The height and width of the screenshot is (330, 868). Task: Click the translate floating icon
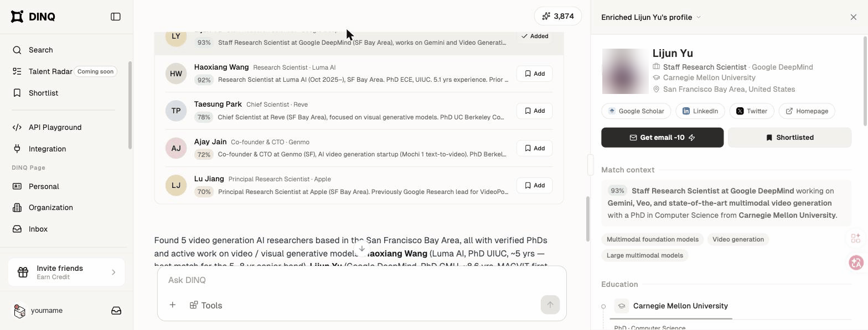tap(856, 263)
